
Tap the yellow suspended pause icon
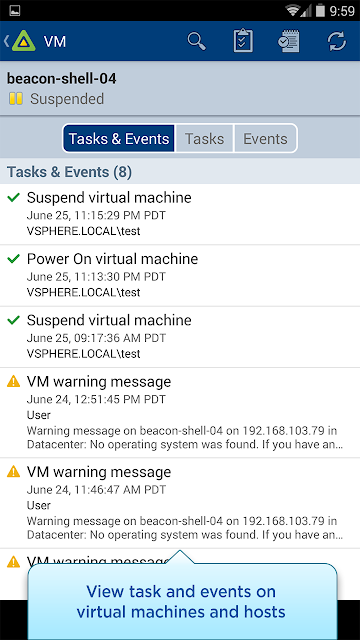16,99
